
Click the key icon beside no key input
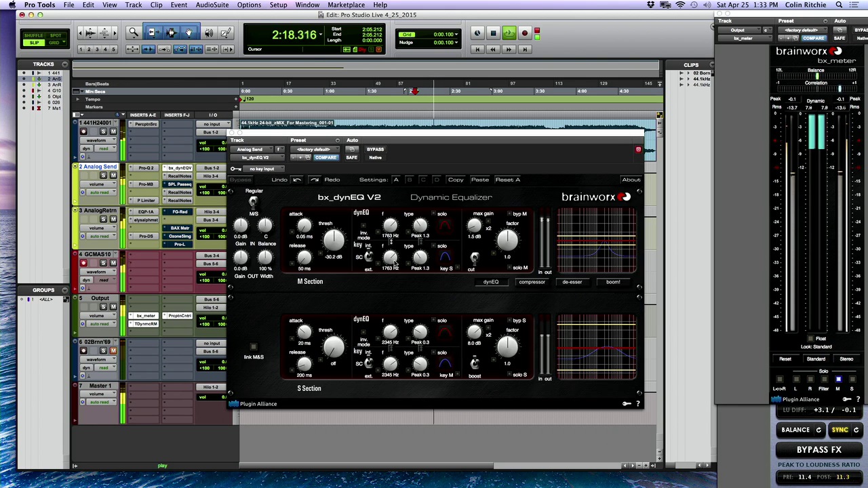coord(236,169)
